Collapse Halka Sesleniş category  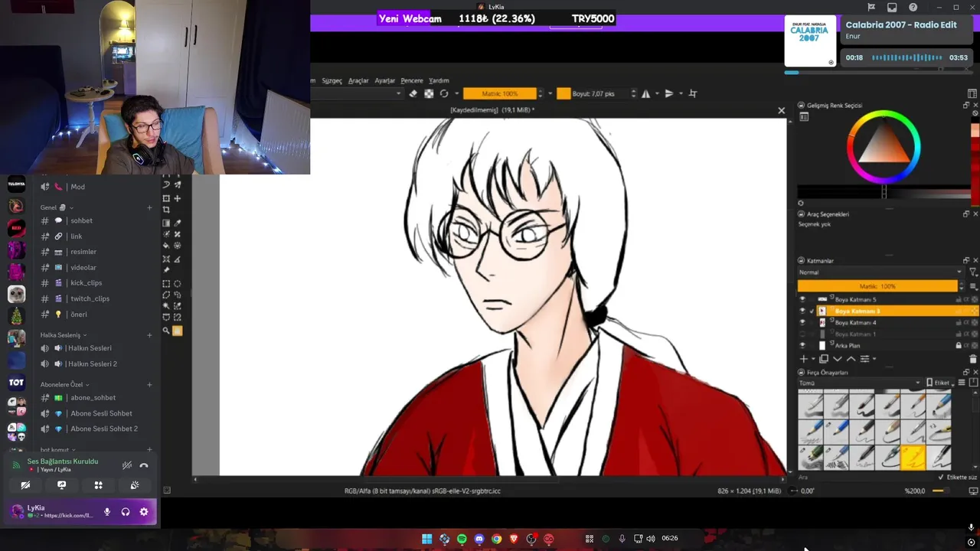pos(64,335)
